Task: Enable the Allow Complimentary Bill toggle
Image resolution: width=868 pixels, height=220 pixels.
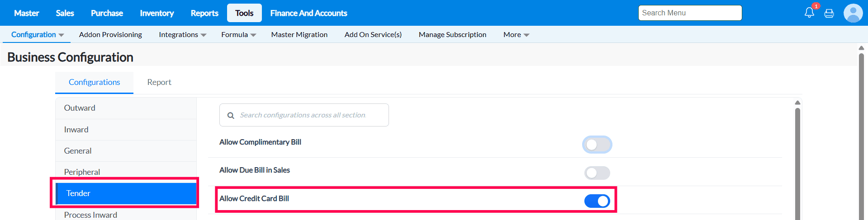Action: tap(597, 145)
